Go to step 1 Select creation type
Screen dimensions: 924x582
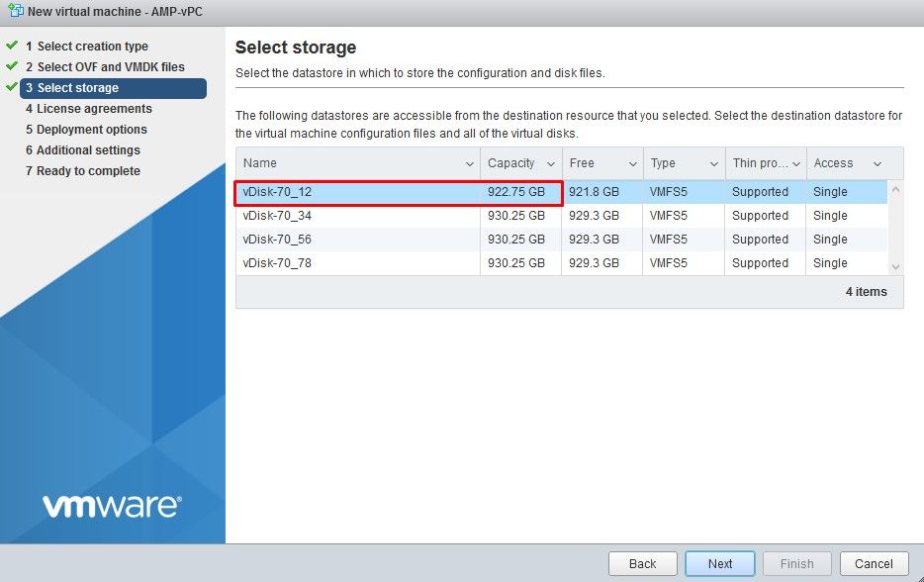pos(87,46)
